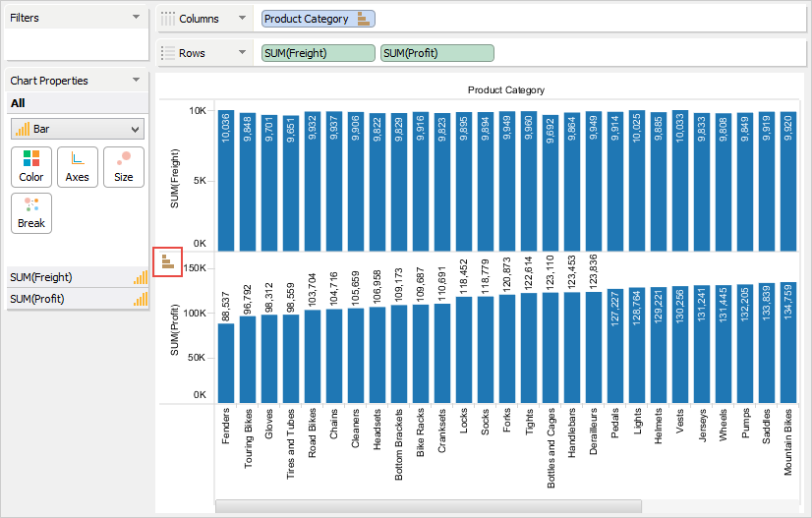Select SUM(Freight) in chart properties list
812x518 pixels.
(77, 277)
